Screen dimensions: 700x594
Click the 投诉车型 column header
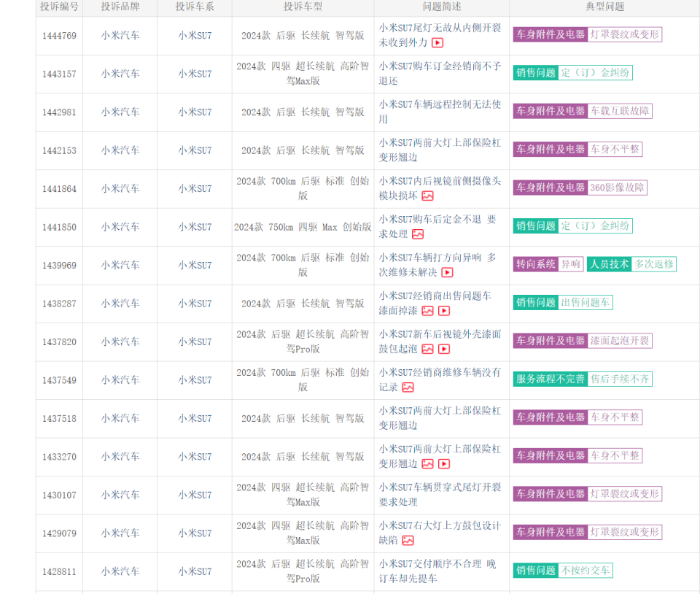(x=303, y=7)
